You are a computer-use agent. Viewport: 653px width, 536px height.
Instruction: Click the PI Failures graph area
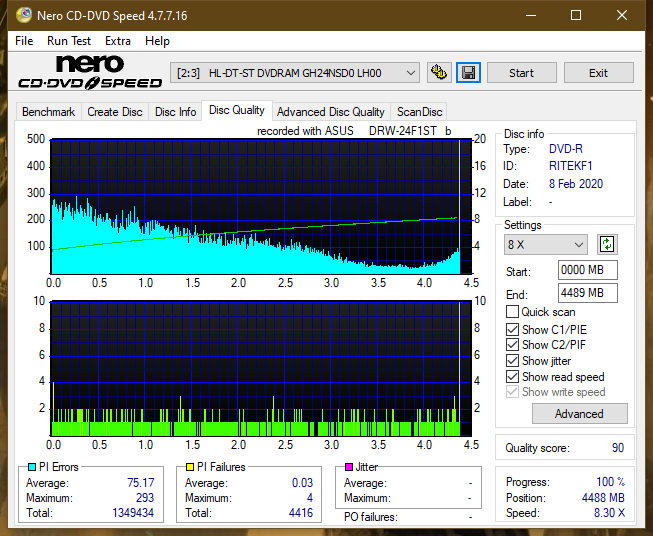(x=261, y=369)
